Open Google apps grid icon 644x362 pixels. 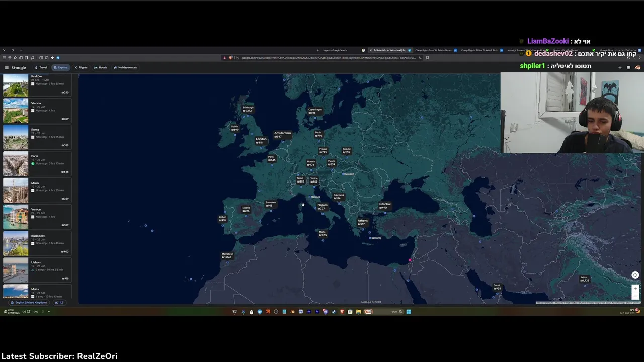[628, 67]
